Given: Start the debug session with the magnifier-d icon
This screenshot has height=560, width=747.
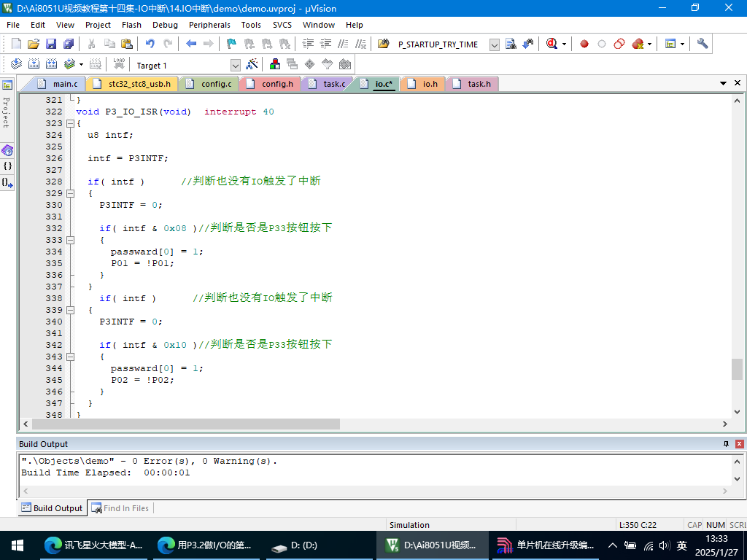Looking at the screenshot, I should click(x=551, y=44).
